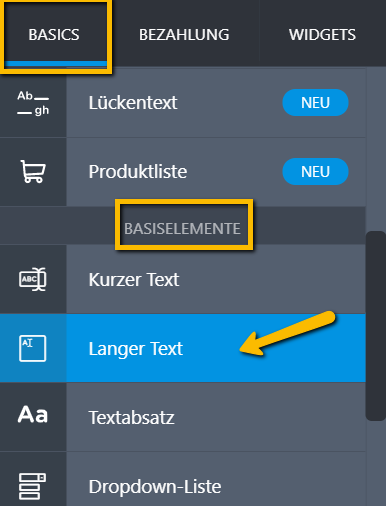Open the WIDGETS tab
386x506 pixels.
pyautogui.click(x=322, y=35)
